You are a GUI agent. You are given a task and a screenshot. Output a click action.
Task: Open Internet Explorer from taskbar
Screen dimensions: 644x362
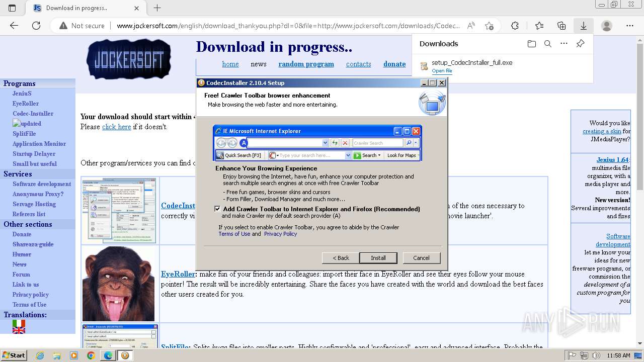[x=40, y=355]
